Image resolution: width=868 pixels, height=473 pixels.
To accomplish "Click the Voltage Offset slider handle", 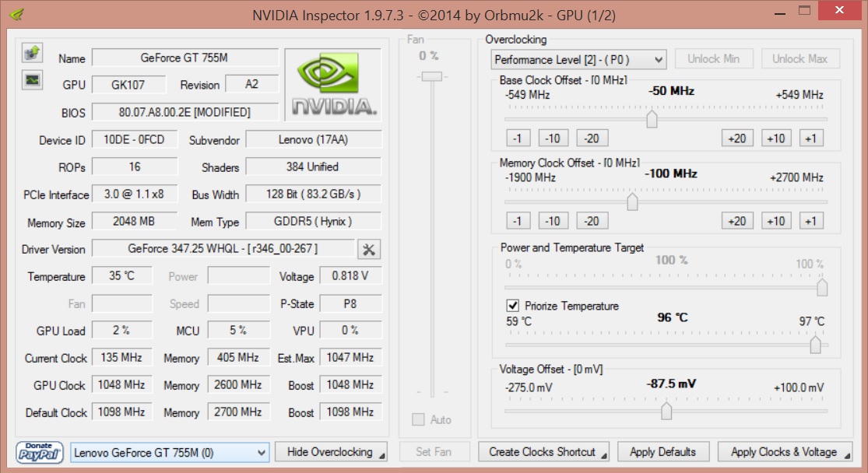I will pos(666,411).
